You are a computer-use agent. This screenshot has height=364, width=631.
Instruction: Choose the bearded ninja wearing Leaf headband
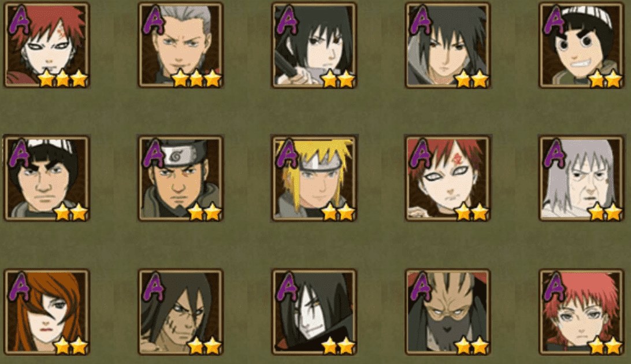[180, 178]
